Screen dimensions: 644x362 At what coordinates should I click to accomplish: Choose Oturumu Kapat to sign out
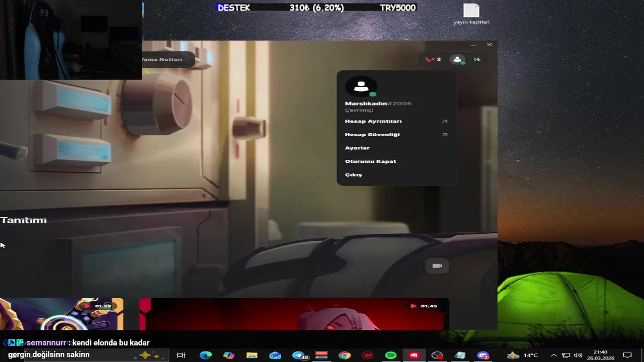tap(370, 161)
